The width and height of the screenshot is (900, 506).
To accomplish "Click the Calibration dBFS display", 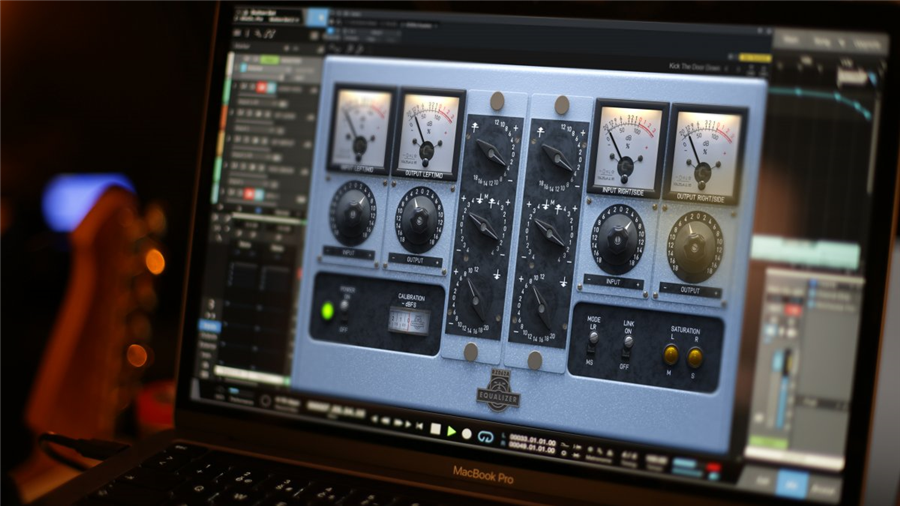I will click(409, 320).
